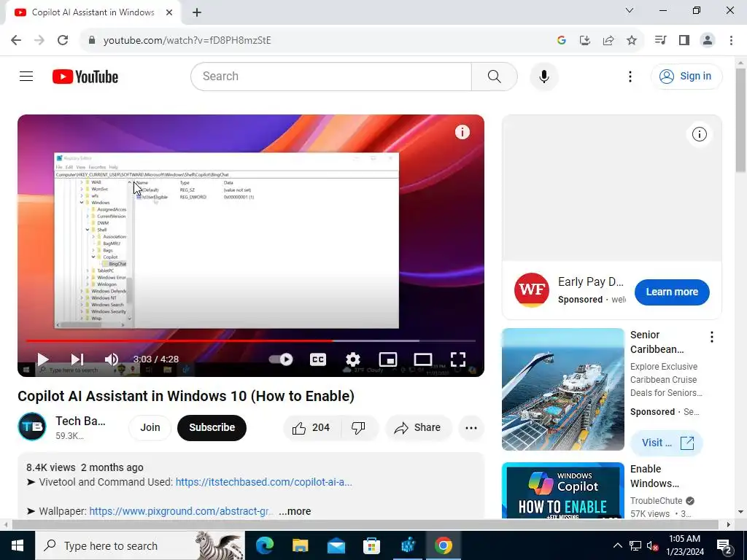The height and width of the screenshot is (560, 747).
Task: Open Chrome three-dot menu
Action: pyautogui.click(x=731, y=40)
